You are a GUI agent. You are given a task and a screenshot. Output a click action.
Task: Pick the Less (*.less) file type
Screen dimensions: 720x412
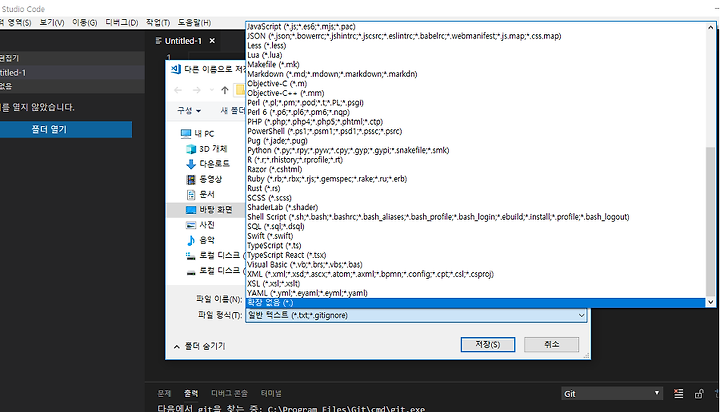[476, 45]
